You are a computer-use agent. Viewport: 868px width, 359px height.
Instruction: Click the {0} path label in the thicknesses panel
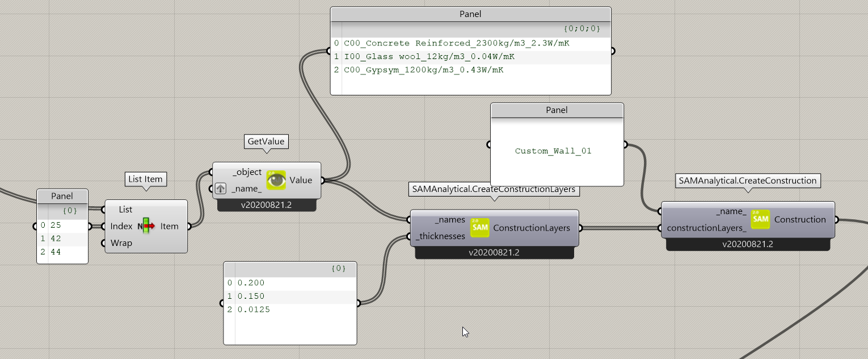338,269
